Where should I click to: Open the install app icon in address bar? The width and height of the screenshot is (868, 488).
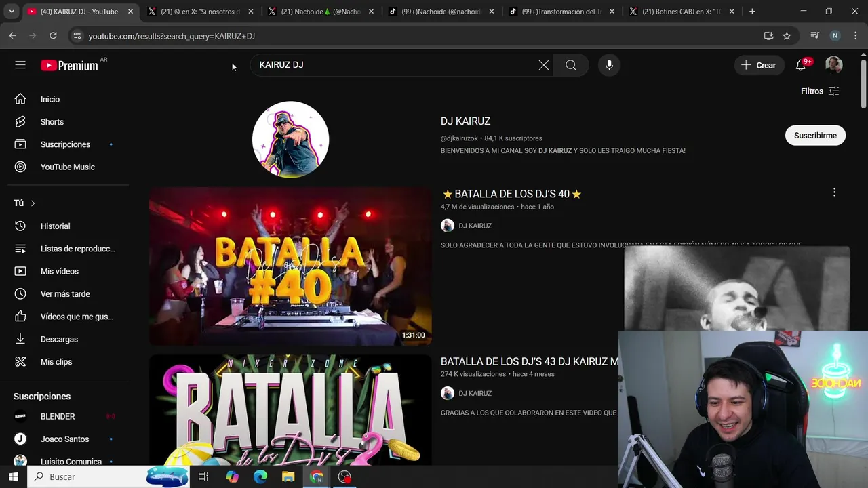tap(768, 36)
